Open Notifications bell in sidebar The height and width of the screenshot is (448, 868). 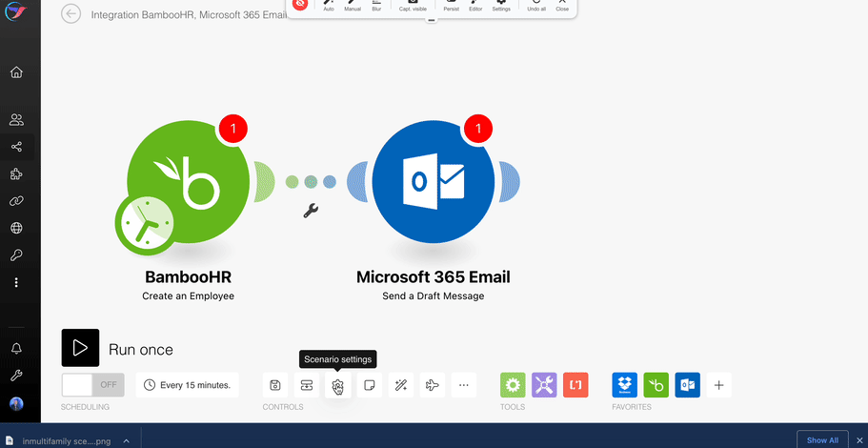coord(16,348)
